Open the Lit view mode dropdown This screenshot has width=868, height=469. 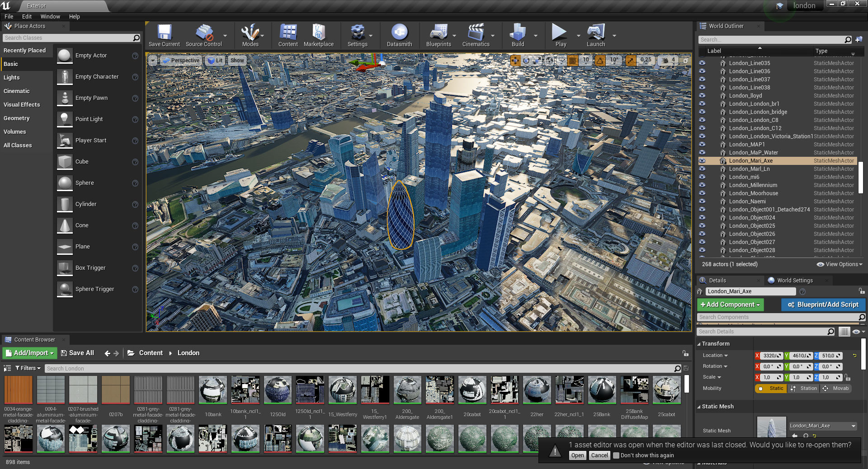pos(215,60)
